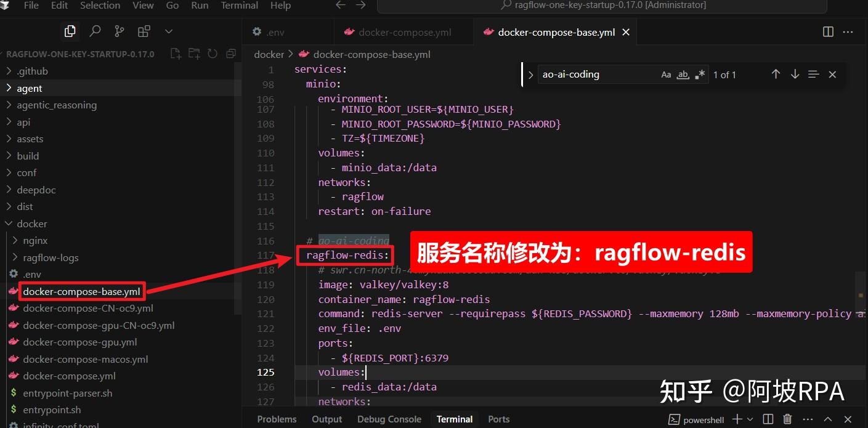Toggle whole word matching in search
The width and height of the screenshot is (868, 428).
[683, 74]
